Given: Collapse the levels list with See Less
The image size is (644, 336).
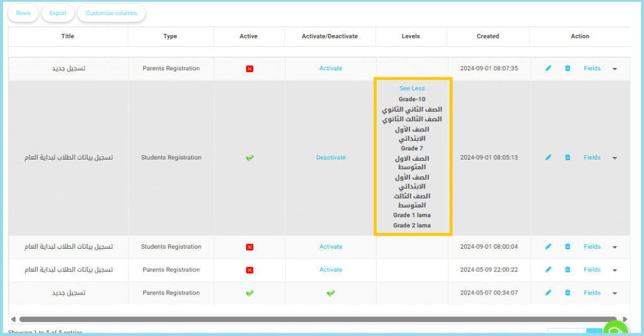Looking at the screenshot, I should [x=412, y=89].
